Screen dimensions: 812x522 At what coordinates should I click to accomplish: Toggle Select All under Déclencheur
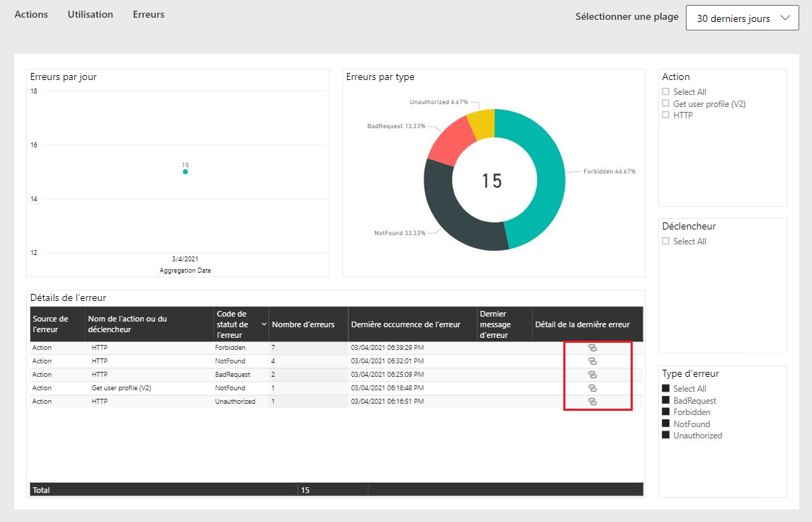[x=666, y=241]
